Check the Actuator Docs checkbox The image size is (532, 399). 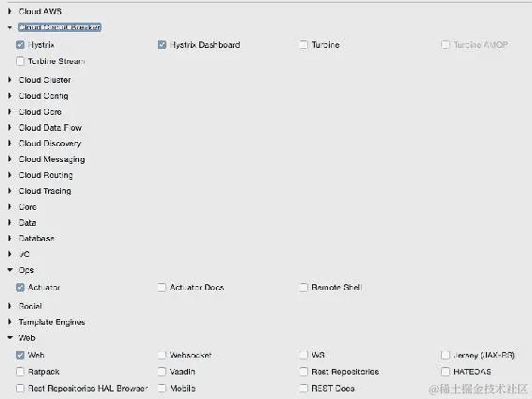pyautogui.click(x=162, y=288)
